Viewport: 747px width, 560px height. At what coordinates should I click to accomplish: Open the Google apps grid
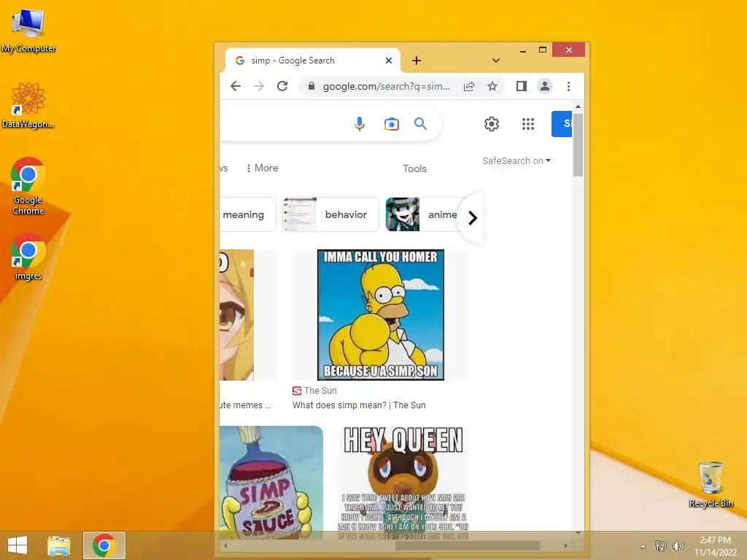[528, 124]
